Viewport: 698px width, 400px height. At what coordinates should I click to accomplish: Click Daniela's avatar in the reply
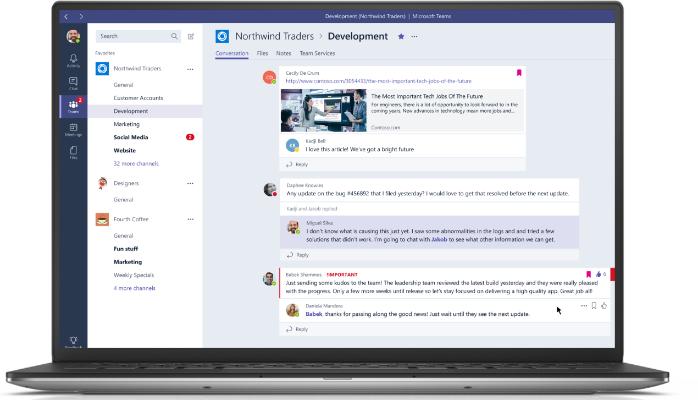click(x=292, y=310)
